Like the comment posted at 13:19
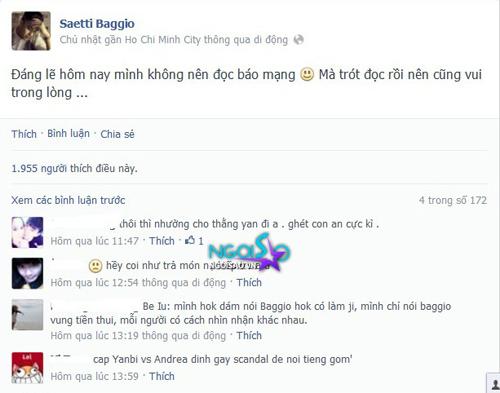Viewport: 500px width, 393px height. tap(249, 335)
